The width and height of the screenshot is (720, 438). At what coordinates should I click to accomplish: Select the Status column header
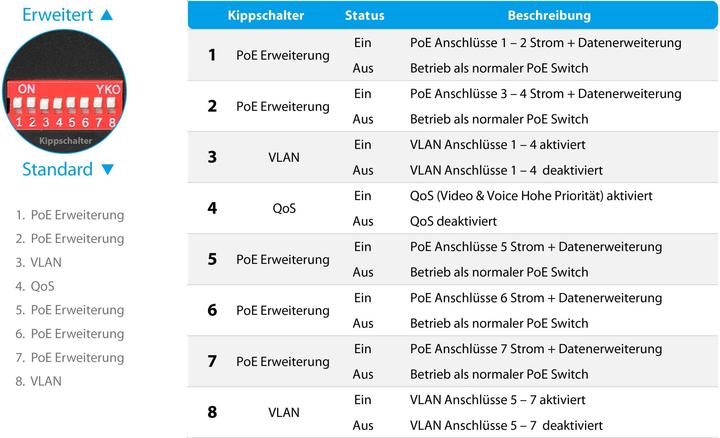(364, 15)
